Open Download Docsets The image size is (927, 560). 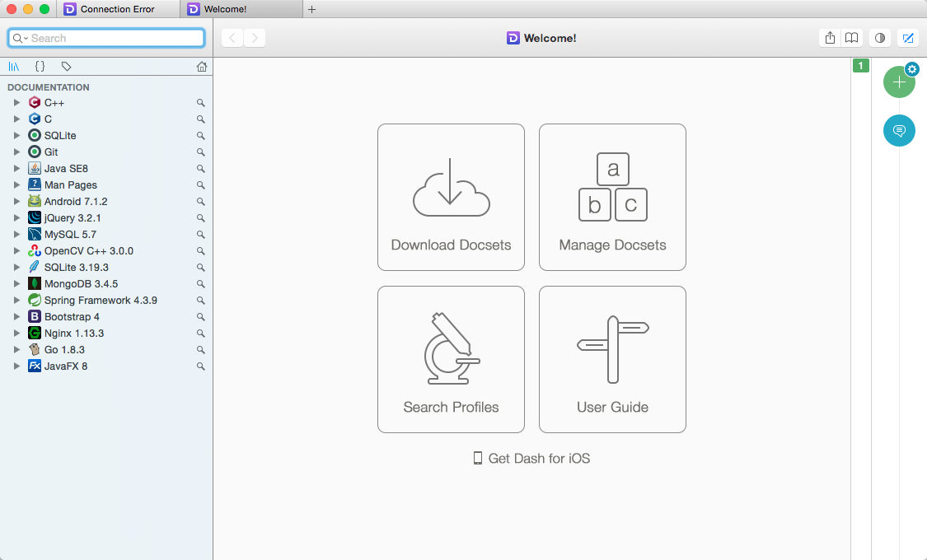[x=451, y=198]
